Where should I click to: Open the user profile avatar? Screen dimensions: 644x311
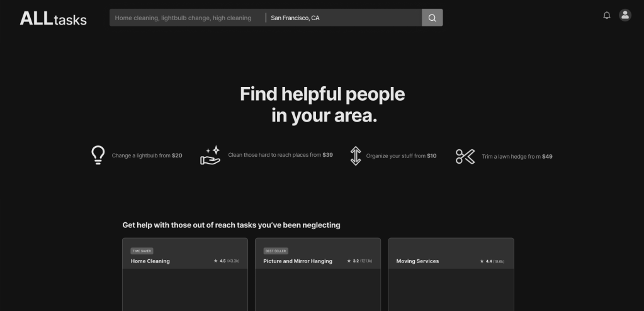624,16
